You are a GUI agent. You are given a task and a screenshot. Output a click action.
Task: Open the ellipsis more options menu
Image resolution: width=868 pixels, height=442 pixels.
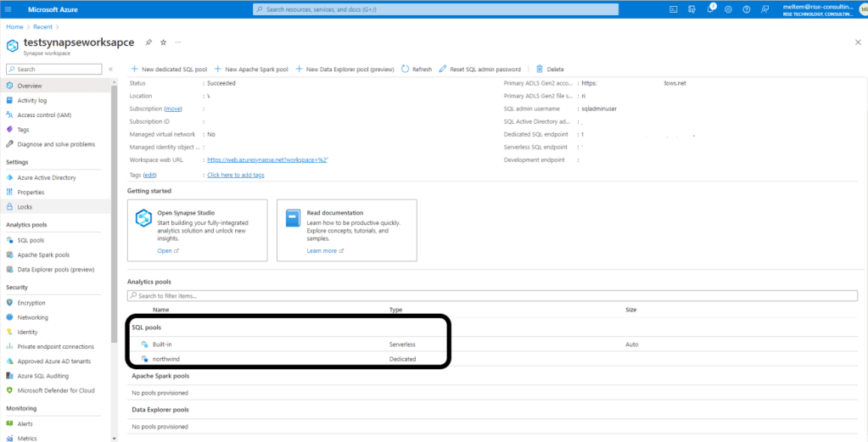click(x=177, y=42)
